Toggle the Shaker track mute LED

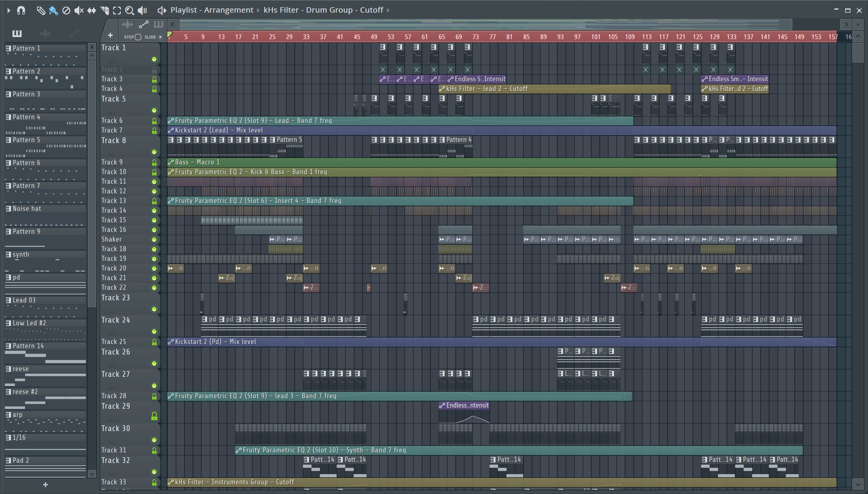[154, 240]
